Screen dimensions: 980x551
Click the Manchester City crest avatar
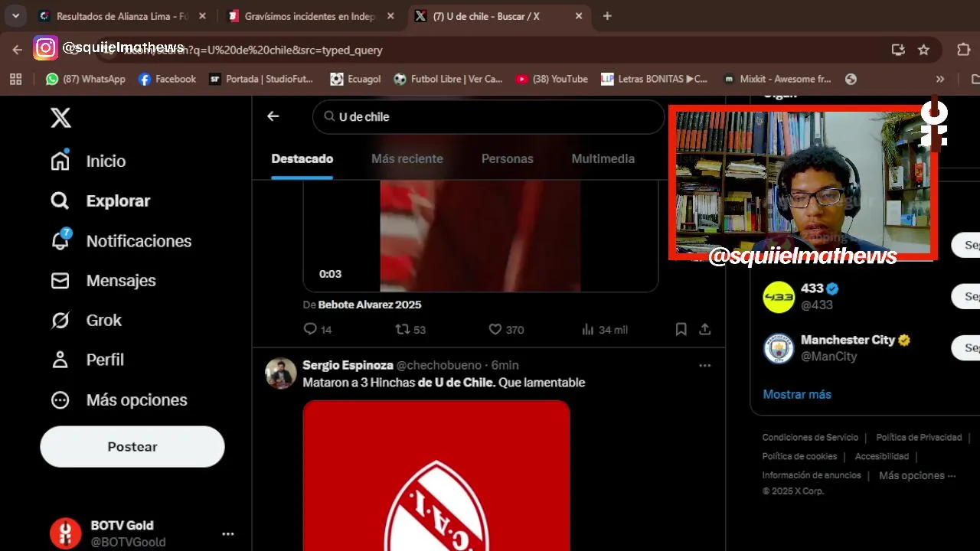pos(779,348)
